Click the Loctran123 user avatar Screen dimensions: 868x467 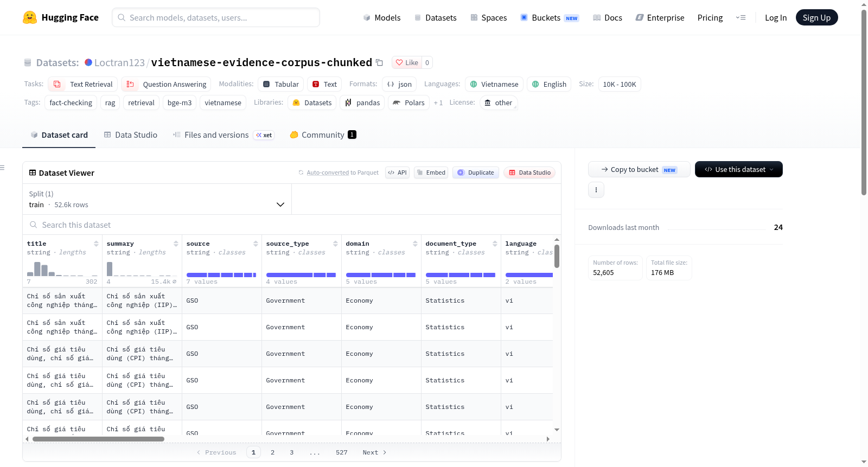coord(88,62)
